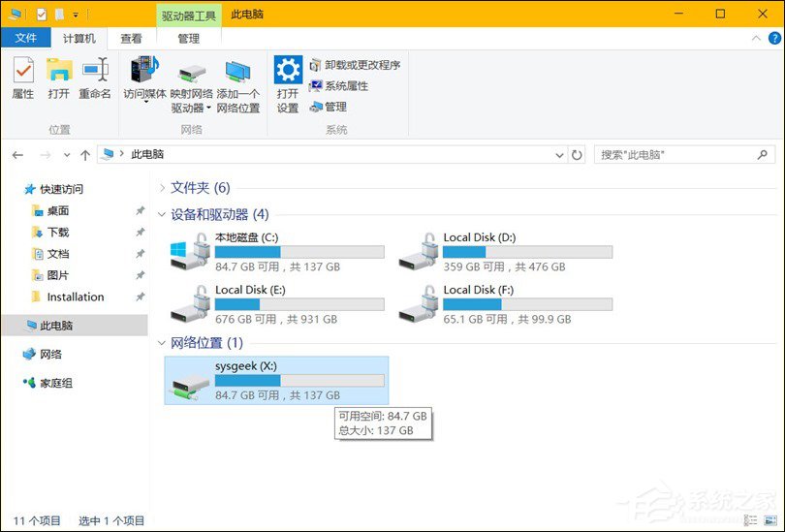Open 管理 manage item in system group
Screen dimensions: 785x532
click(329, 107)
